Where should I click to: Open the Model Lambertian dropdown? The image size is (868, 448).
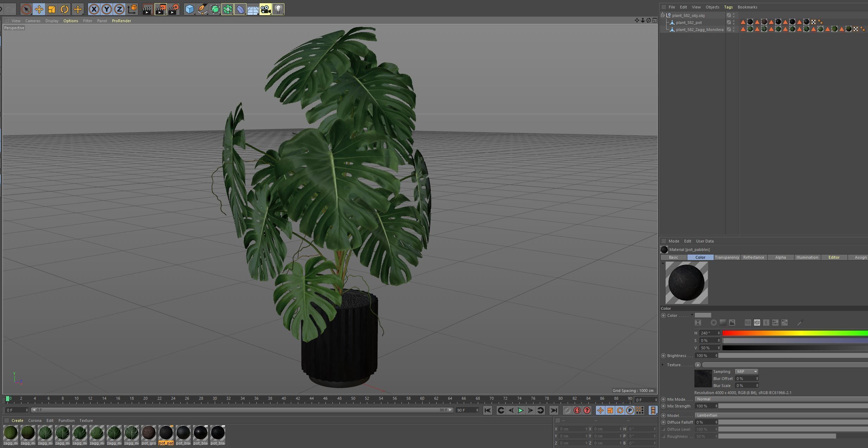pyautogui.click(x=780, y=415)
